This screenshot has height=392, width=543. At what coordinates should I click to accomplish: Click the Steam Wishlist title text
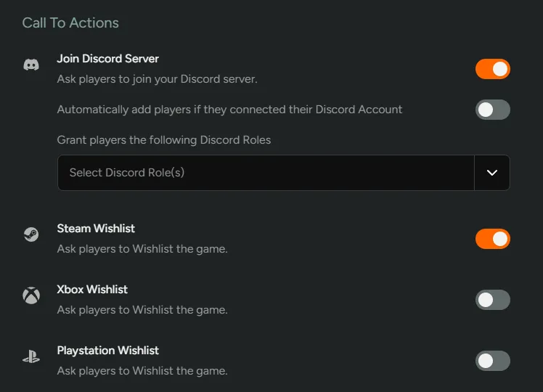click(96, 228)
